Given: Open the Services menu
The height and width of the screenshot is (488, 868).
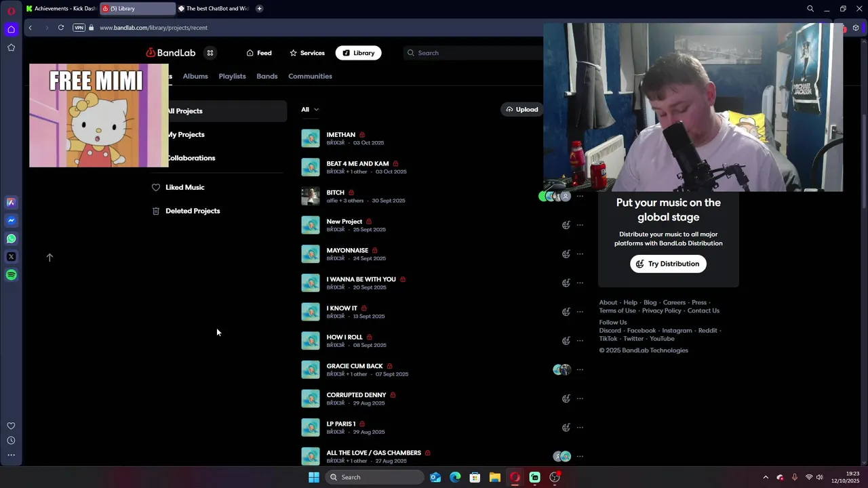Looking at the screenshot, I should [307, 53].
